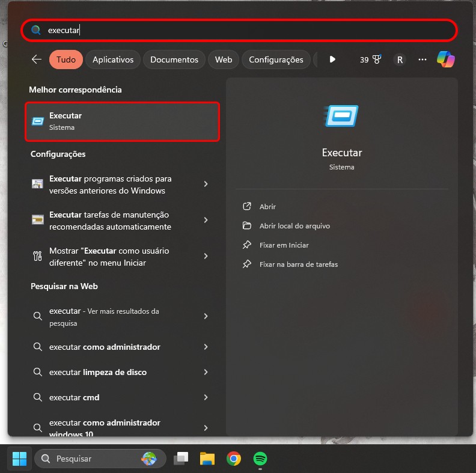Launch Google Chrome from taskbar

[234, 459]
